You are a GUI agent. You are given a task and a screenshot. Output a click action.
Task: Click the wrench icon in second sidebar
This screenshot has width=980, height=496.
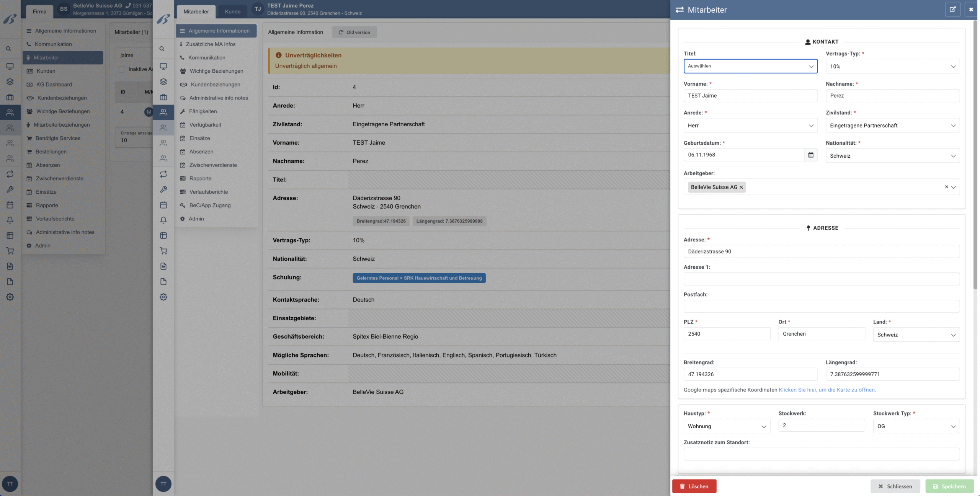coord(163,189)
